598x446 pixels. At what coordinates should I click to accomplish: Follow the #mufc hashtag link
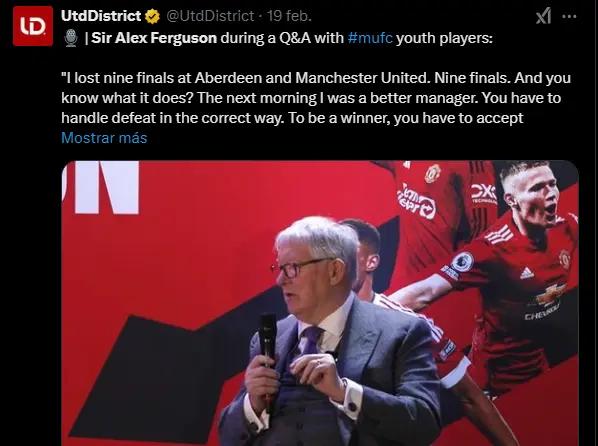370,38
